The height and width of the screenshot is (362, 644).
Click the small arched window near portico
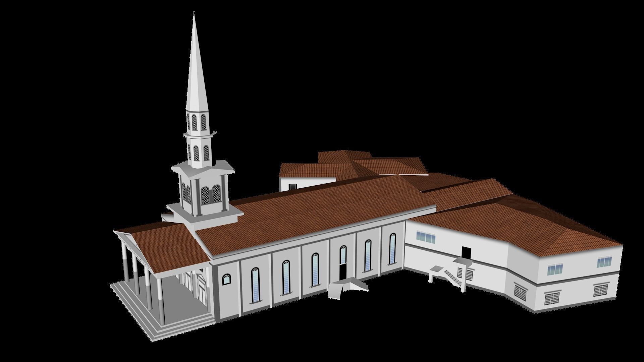click(226, 279)
